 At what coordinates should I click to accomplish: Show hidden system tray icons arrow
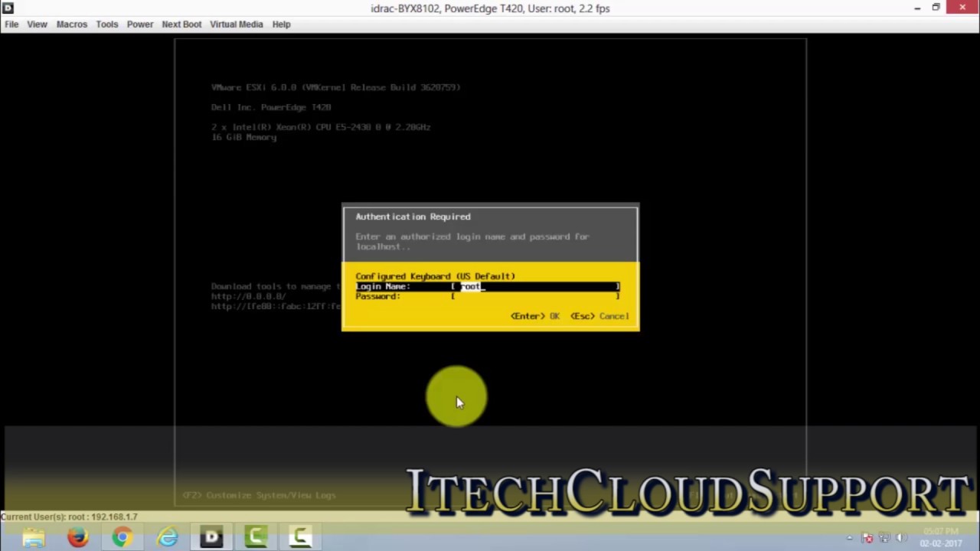tap(850, 538)
